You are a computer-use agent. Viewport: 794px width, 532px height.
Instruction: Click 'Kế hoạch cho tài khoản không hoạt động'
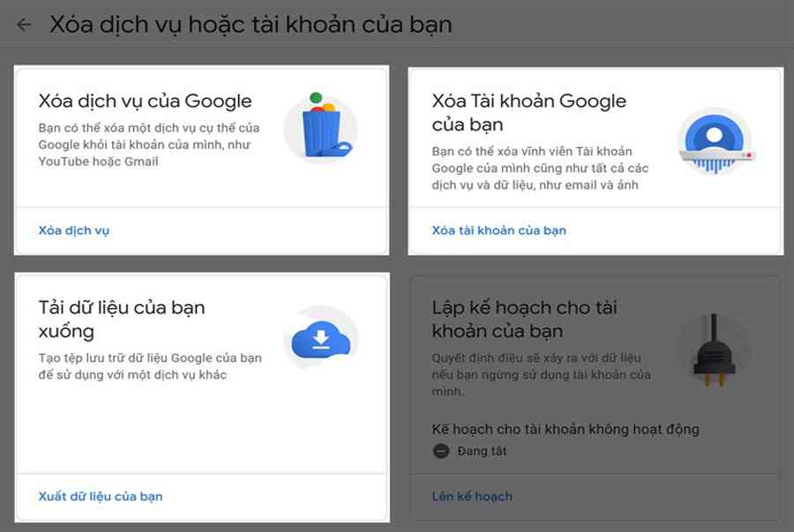566,429
